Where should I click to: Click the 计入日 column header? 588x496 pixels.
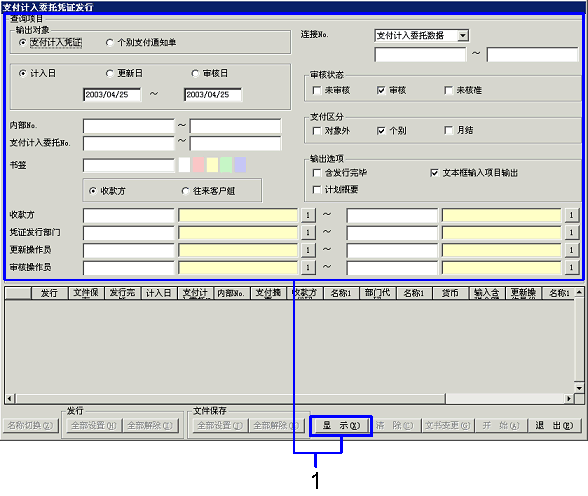coord(158,293)
